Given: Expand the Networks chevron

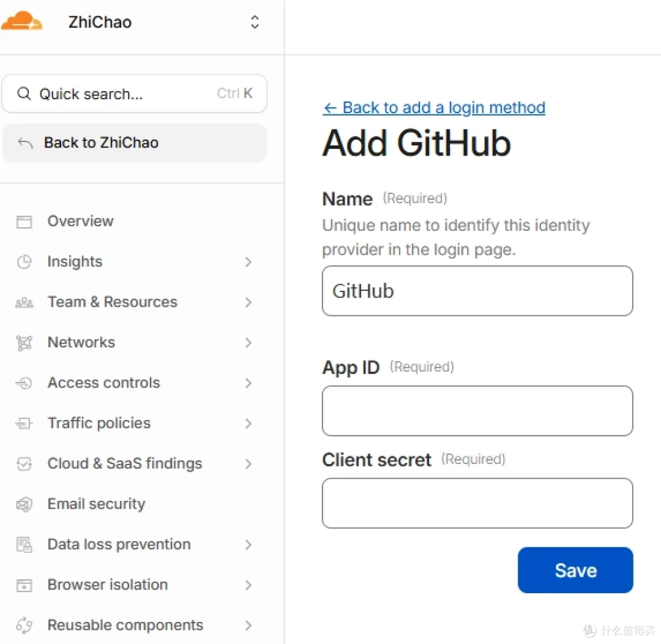Looking at the screenshot, I should point(248,343).
